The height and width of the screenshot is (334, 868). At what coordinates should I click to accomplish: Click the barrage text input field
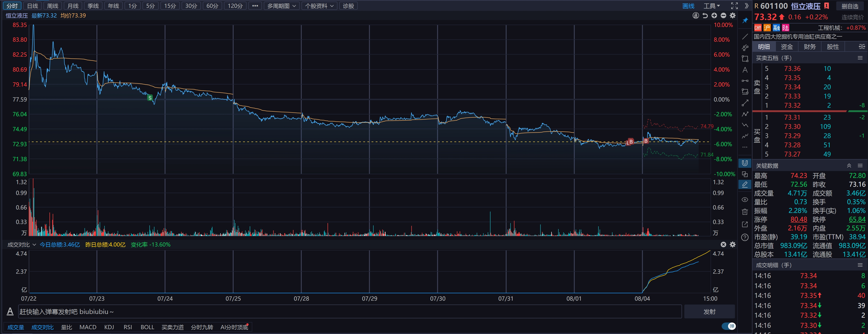[x=350, y=312]
